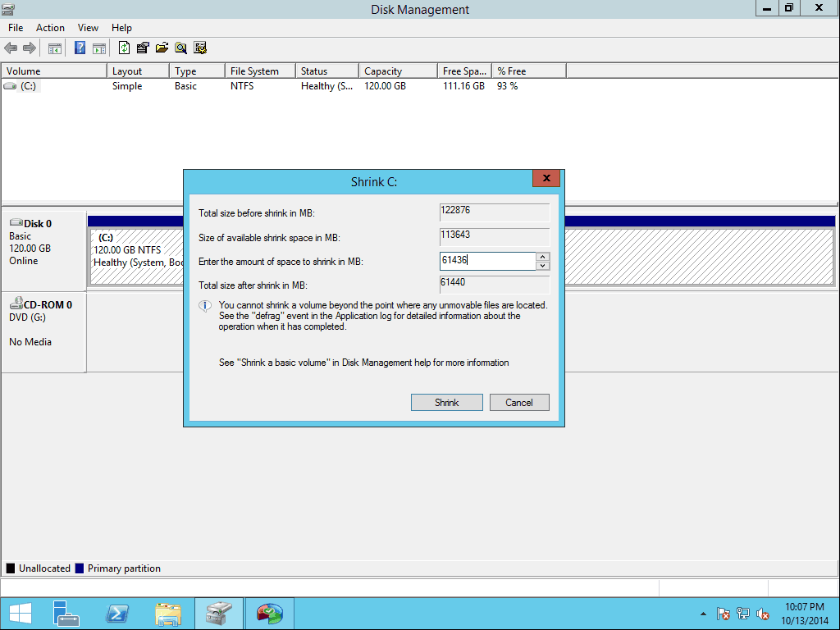The image size is (840, 630).
Task: Launch PowerShell from taskbar
Action: 116,614
